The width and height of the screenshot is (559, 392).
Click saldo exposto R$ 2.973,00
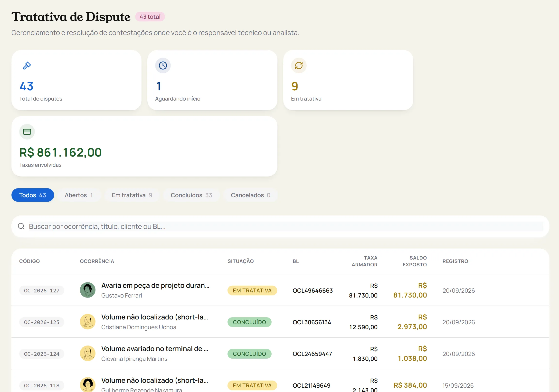(x=412, y=322)
